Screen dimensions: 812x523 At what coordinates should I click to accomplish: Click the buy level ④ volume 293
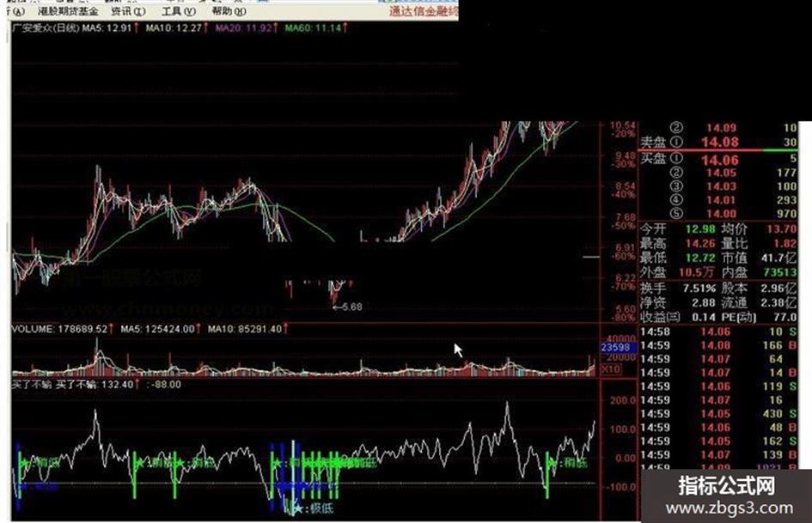786,200
